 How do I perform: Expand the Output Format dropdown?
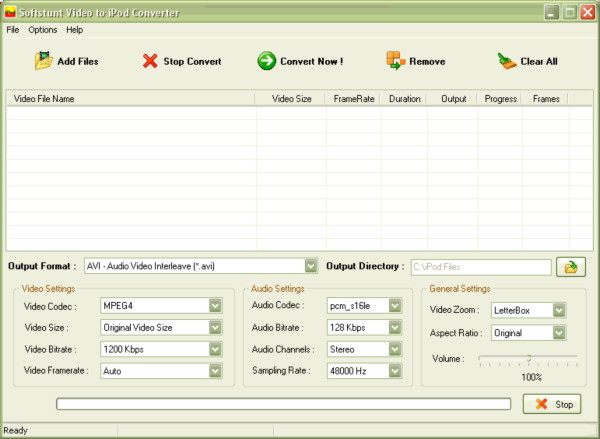310,266
